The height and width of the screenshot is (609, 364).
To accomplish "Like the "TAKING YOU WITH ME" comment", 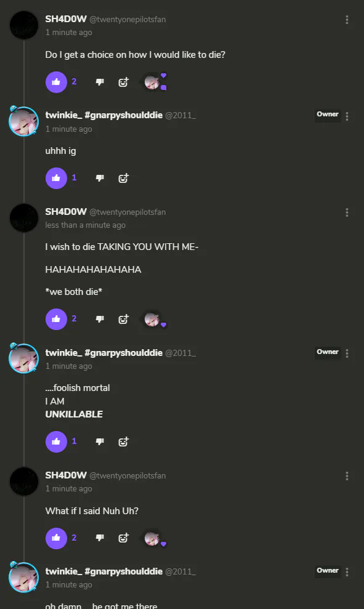I will (56, 319).
